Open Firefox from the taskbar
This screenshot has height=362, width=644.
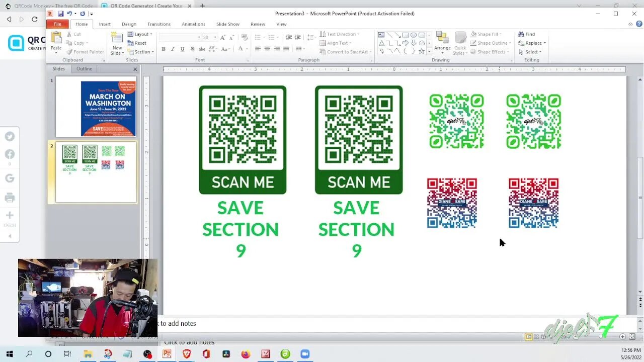point(246,354)
